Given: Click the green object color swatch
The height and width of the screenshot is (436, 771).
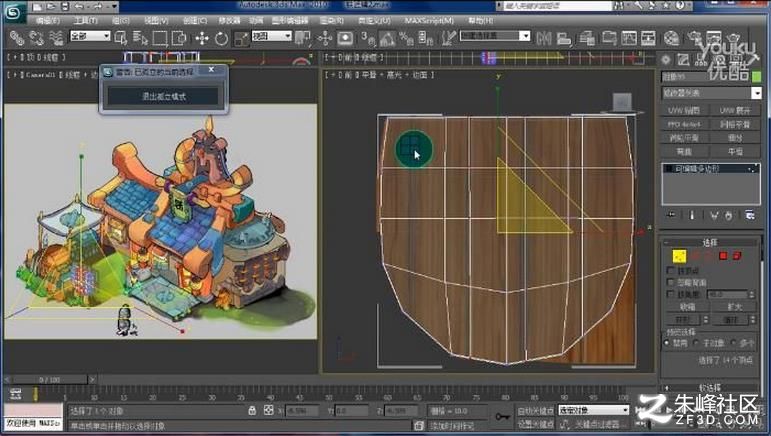Looking at the screenshot, I should tap(757, 77).
